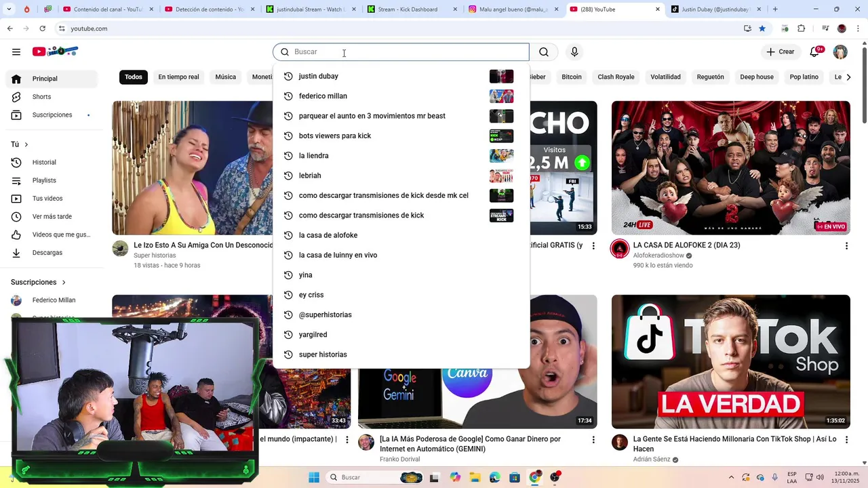Open the Franko Dorival channel link
Screen dimensions: 868x488
(399, 460)
